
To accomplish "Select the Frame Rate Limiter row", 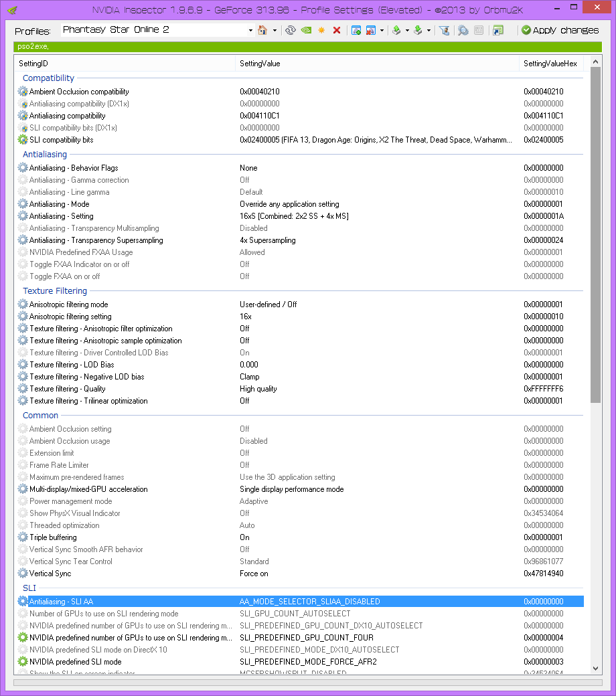I will click(x=300, y=465).
